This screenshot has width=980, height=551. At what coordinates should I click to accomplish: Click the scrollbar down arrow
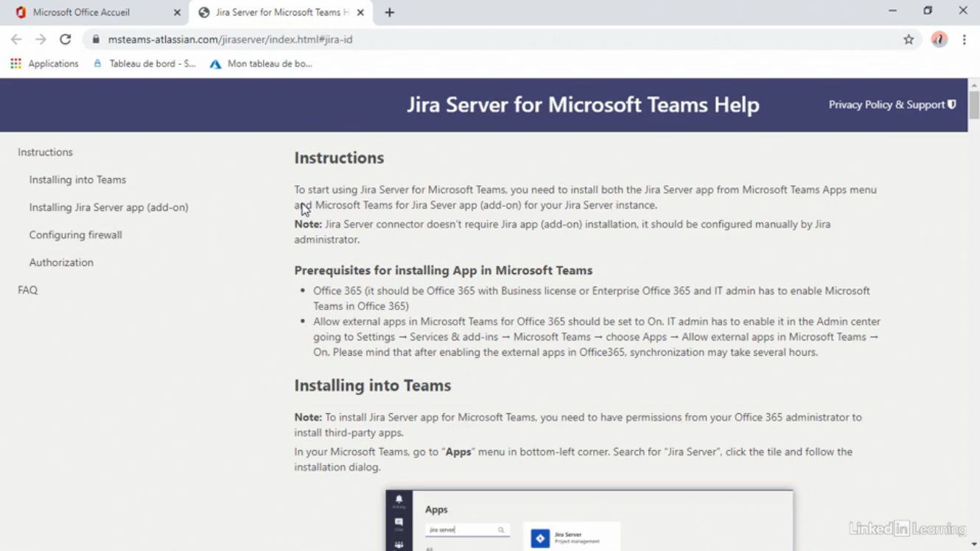(973, 544)
